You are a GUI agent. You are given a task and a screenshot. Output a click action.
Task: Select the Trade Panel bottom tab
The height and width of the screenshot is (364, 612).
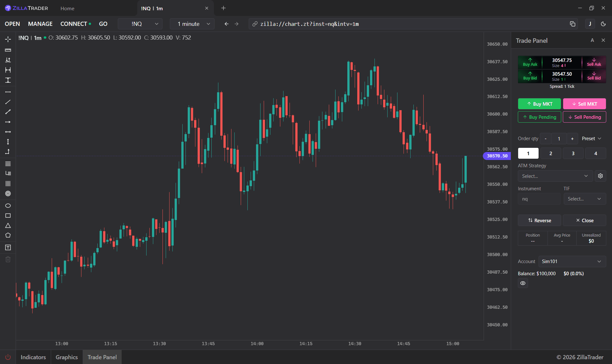coord(102,357)
